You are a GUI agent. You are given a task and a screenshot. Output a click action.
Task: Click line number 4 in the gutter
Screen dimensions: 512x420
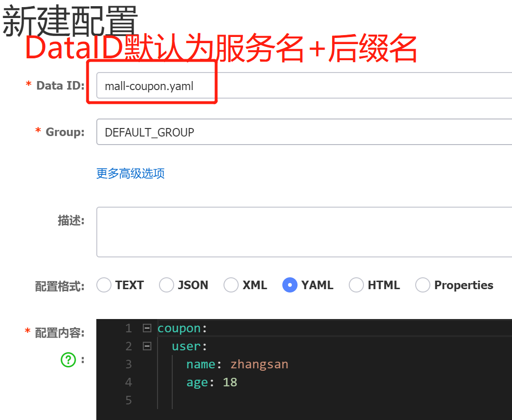point(129,382)
